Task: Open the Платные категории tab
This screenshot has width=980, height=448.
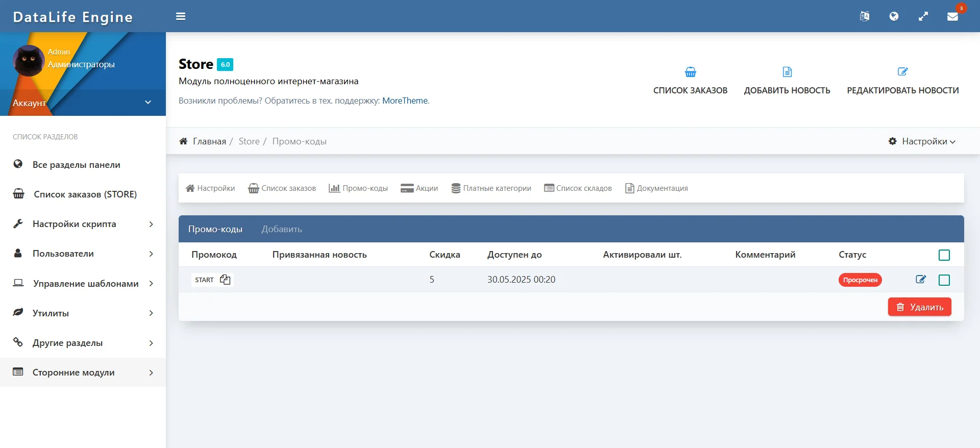Action: point(491,188)
